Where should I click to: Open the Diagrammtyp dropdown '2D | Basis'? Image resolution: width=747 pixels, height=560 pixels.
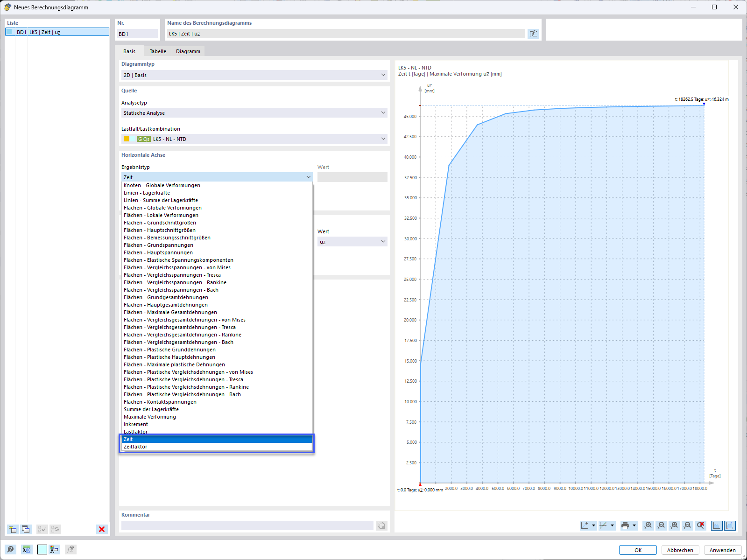(x=254, y=75)
